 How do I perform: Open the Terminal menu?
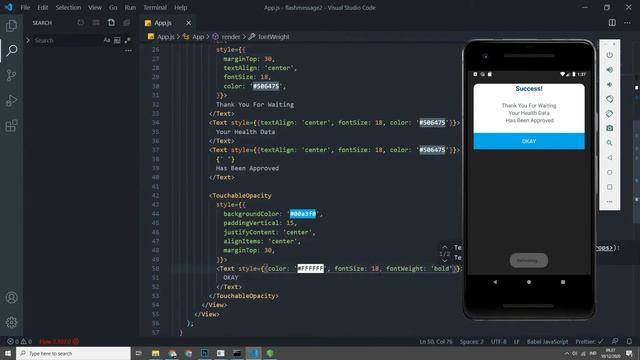point(155,7)
